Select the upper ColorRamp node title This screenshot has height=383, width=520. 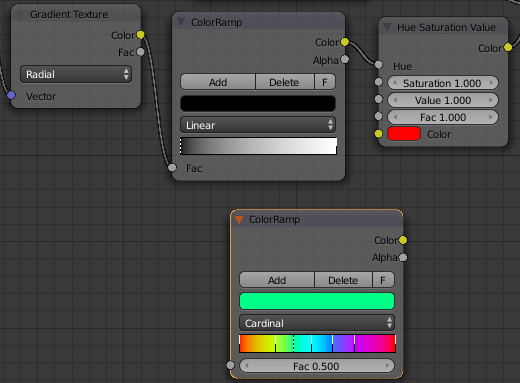[216, 22]
